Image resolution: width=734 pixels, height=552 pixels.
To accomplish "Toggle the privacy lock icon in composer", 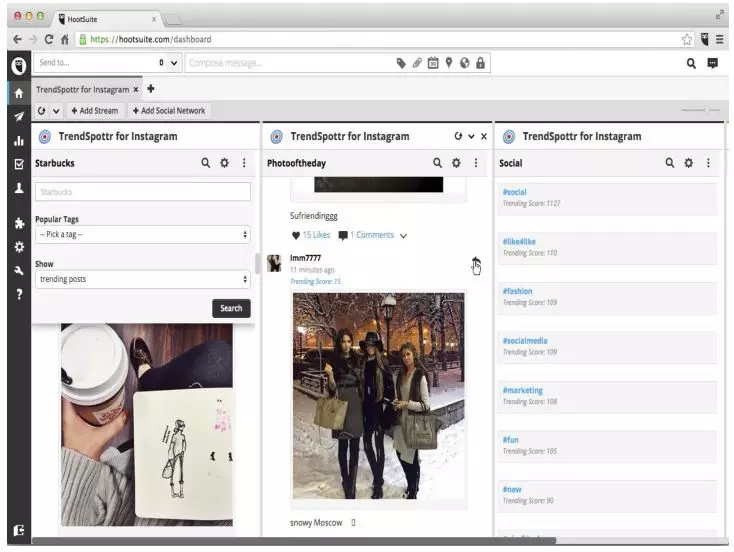I will (481, 63).
